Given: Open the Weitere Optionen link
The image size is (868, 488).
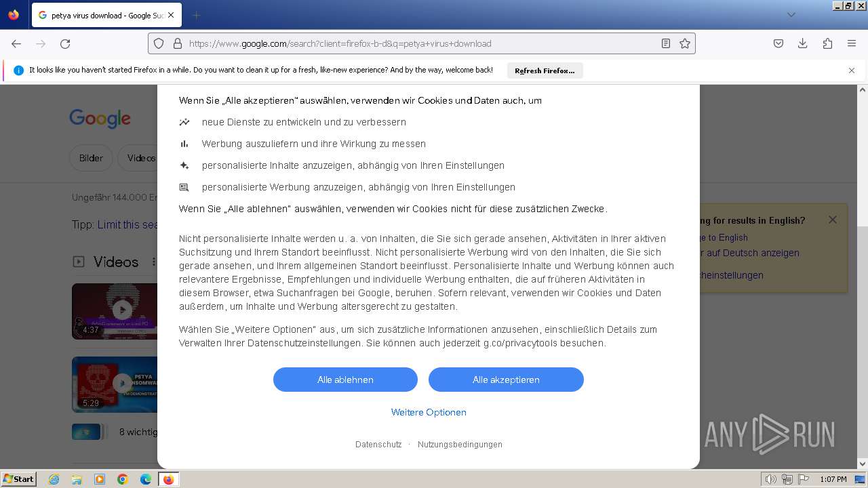Looking at the screenshot, I should pyautogui.click(x=429, y=412).
